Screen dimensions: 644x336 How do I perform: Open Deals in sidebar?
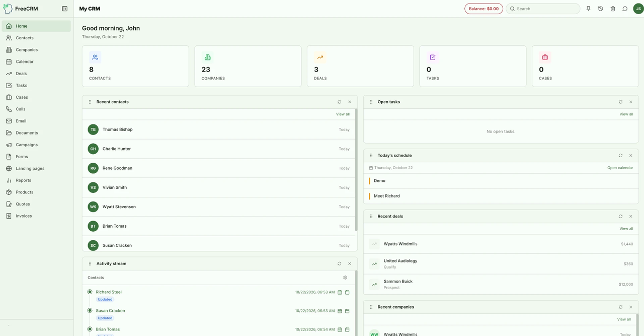tap(36, 74)
